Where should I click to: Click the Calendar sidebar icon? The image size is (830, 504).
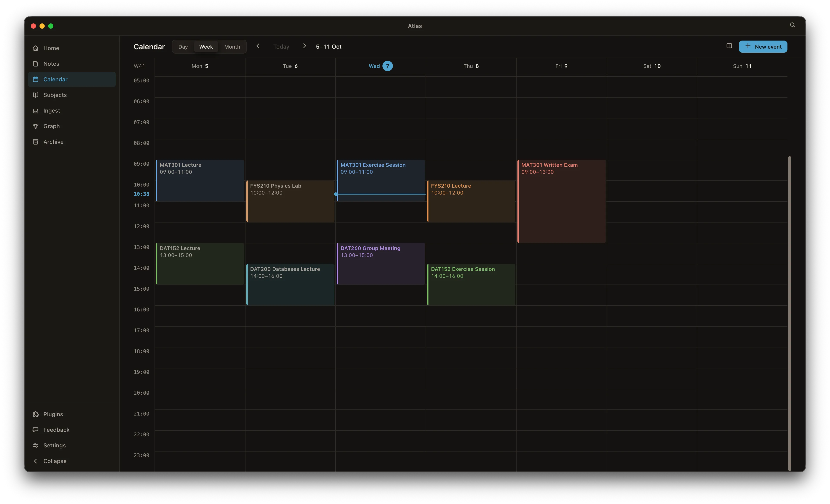[36, 79]
